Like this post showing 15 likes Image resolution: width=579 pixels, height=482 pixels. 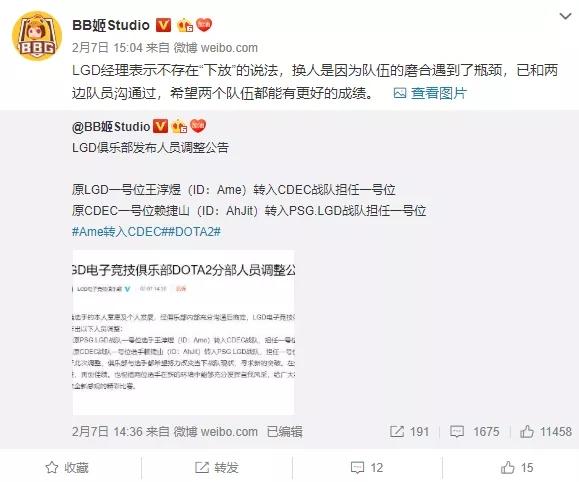[x=517, y=468]
